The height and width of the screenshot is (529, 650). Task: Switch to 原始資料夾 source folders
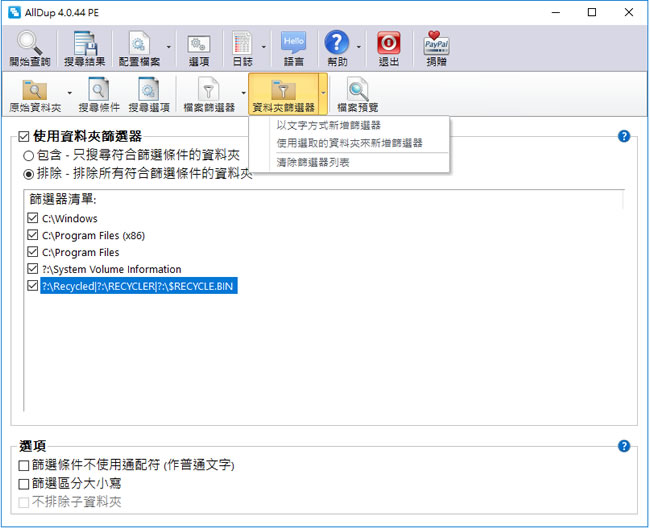(x=35, y=95)
